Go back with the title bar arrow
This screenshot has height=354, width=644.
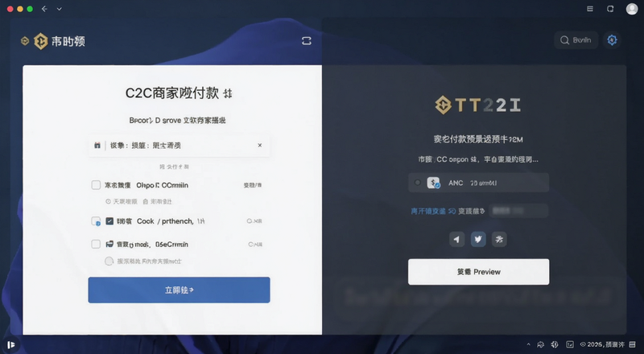click(44, 9)
